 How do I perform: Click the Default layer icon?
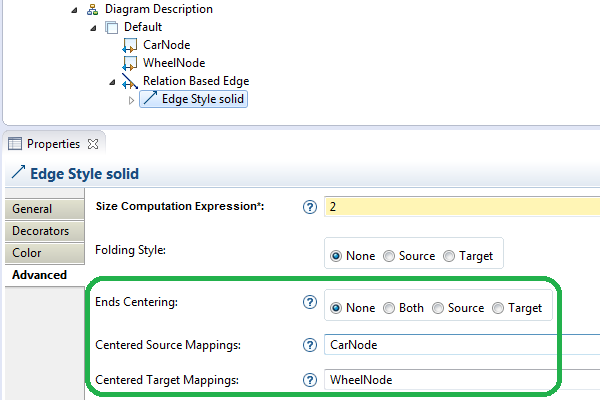(x=111, y=27)
